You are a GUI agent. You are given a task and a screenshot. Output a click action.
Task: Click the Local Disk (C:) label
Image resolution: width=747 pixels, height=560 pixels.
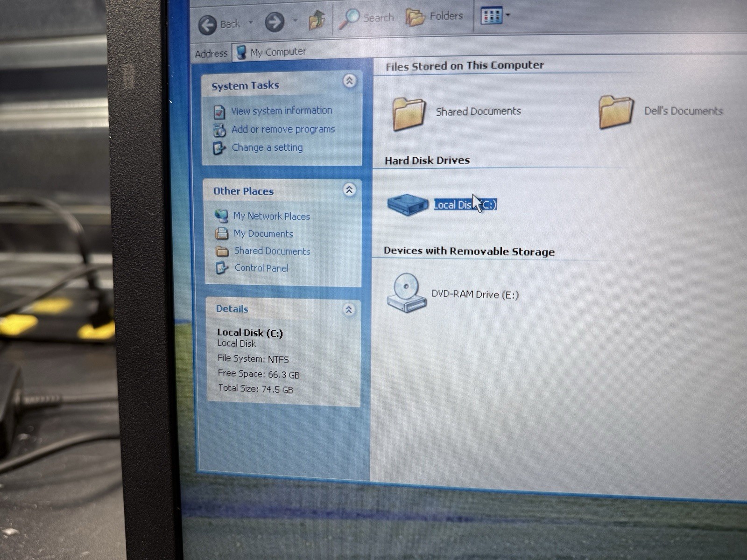click(x=465, y=204)
